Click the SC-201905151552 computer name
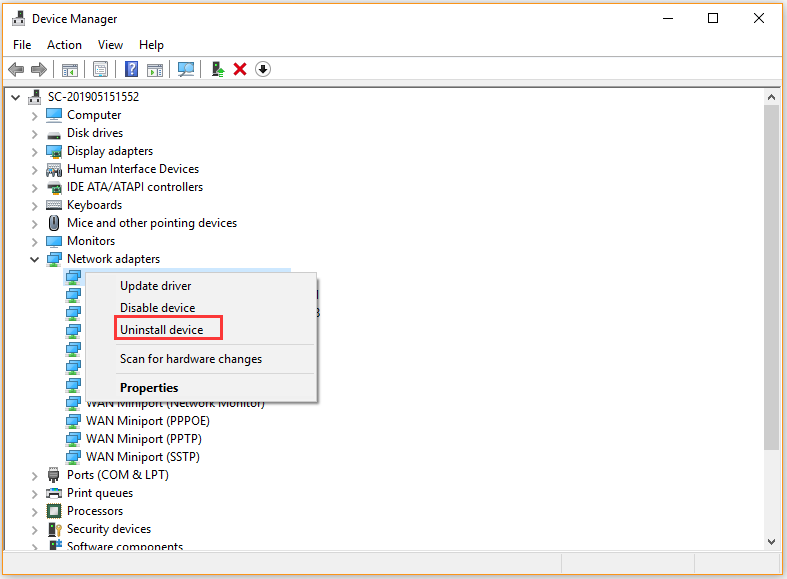 tap(93, 97)
